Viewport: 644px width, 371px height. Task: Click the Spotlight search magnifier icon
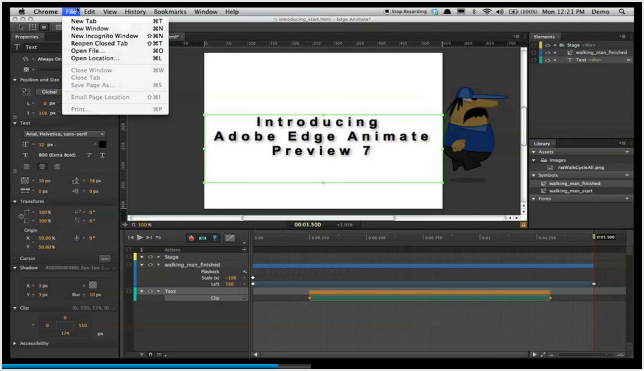click(622, 12)
